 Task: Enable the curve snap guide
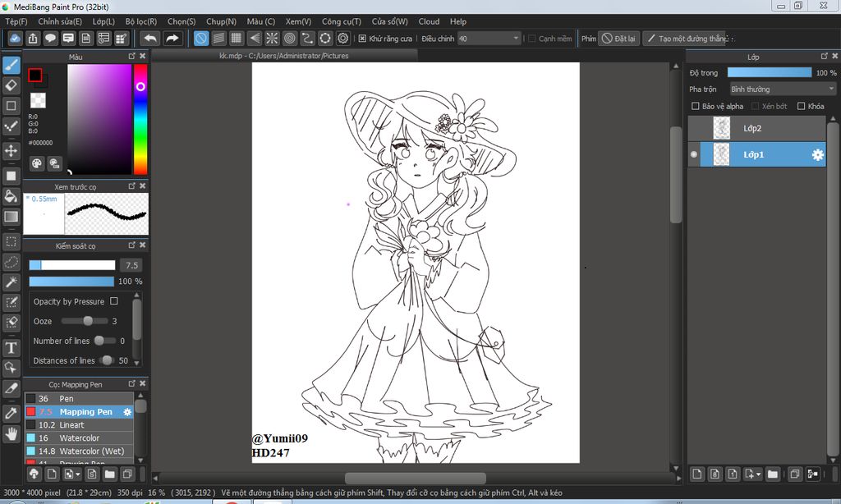[307, 39]
